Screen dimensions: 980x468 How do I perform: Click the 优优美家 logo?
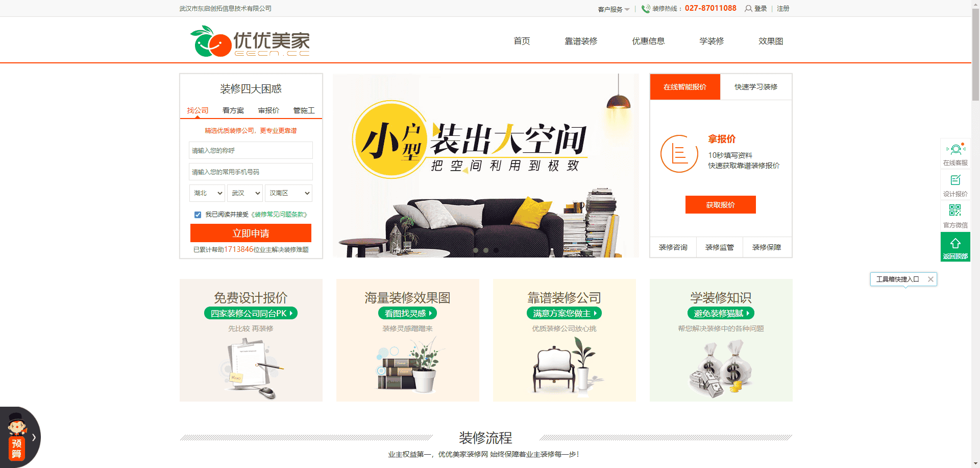pos(250,41)
